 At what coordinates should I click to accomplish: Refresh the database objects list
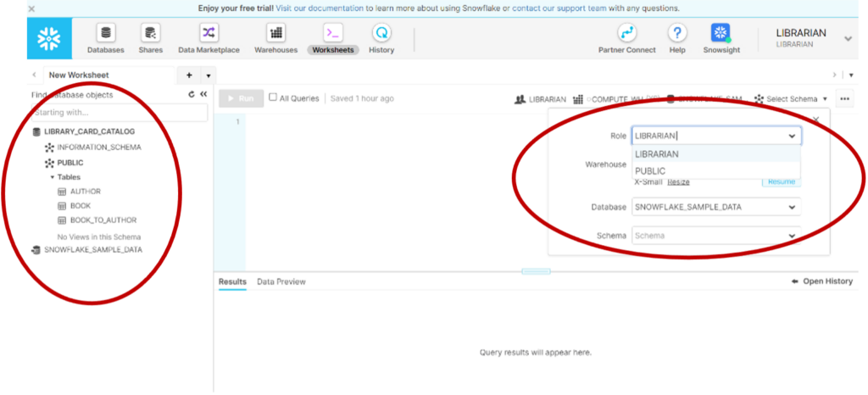coord(192,95)
